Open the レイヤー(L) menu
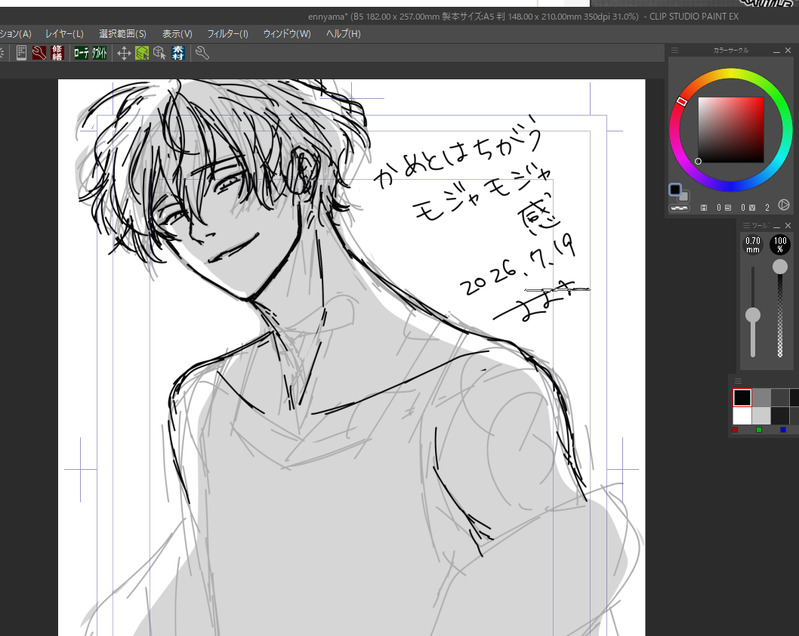This screenshot has width=799, height=636. tap(64, 34)
